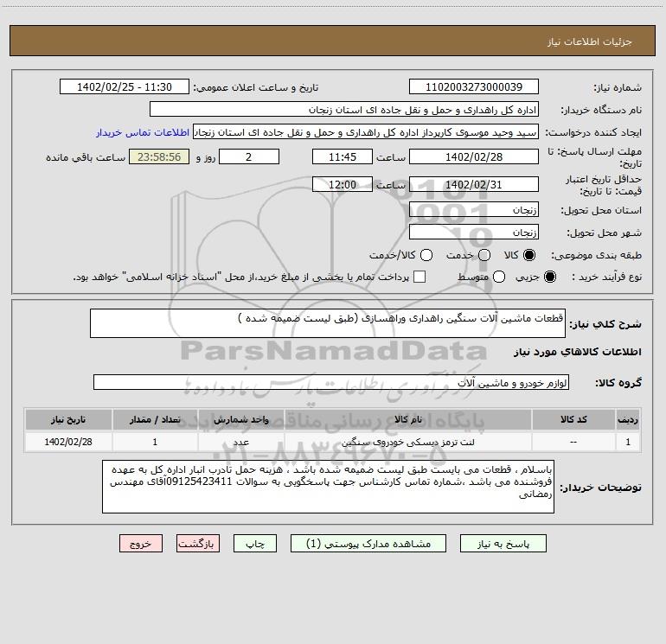Click the quantity cell in the item row

[155, 442]
